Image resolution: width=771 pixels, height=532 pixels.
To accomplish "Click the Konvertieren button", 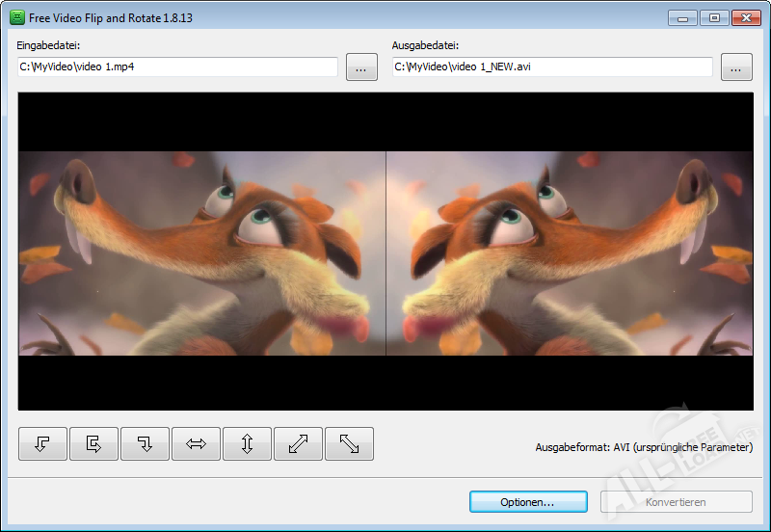I will 676,502.
